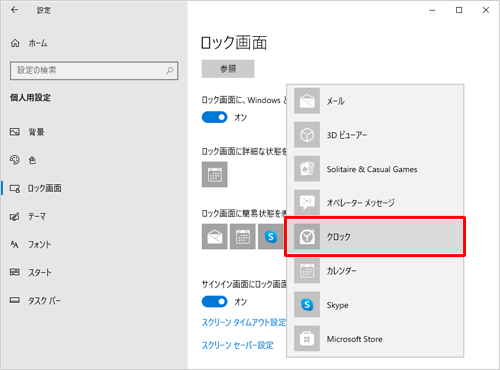The height and width of the screenshot is (370, 500).
Task: Toggle Windows tips switch on lock screen
Action: [214, 117]
